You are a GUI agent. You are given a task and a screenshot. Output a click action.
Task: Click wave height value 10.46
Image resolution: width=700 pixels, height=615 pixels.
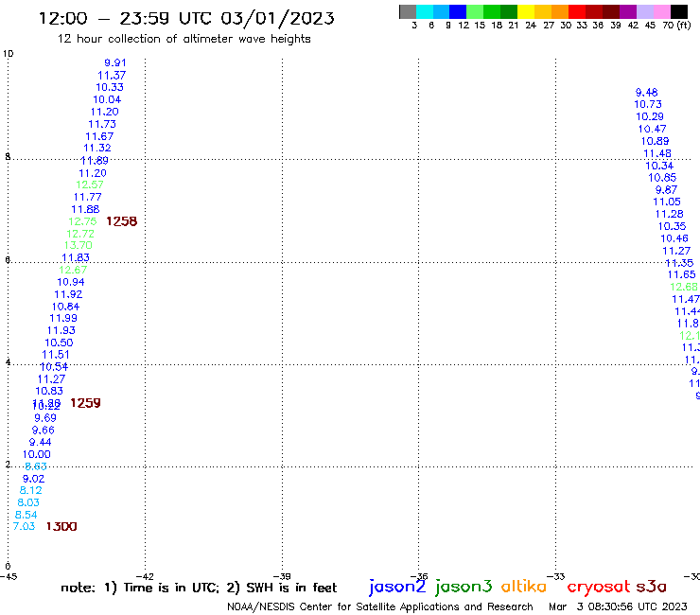[x=674, y=238]
